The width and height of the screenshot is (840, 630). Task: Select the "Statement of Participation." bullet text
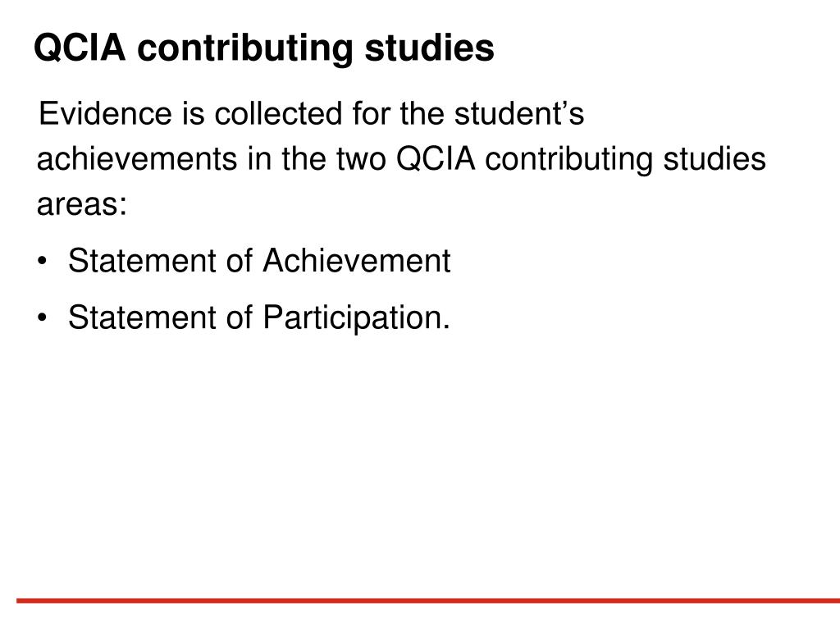coord(259,317)
